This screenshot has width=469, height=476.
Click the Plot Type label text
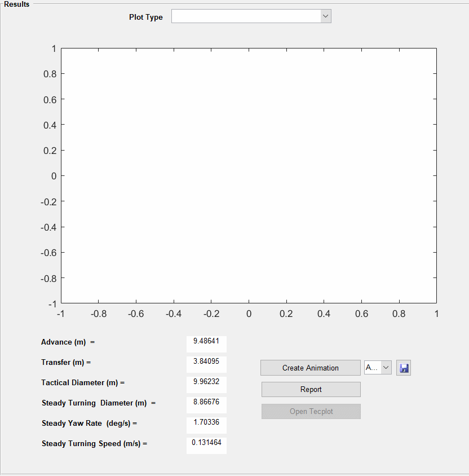[145, 17]
